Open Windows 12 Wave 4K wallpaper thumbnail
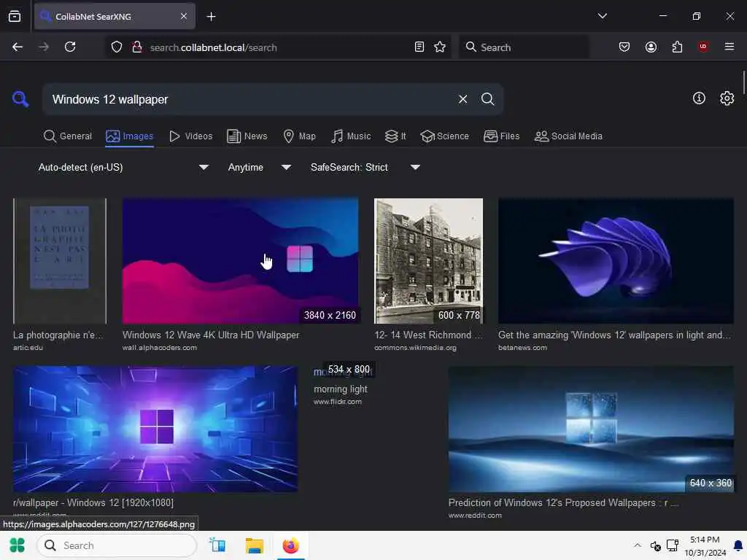747x560 pixels. point(240,261)
